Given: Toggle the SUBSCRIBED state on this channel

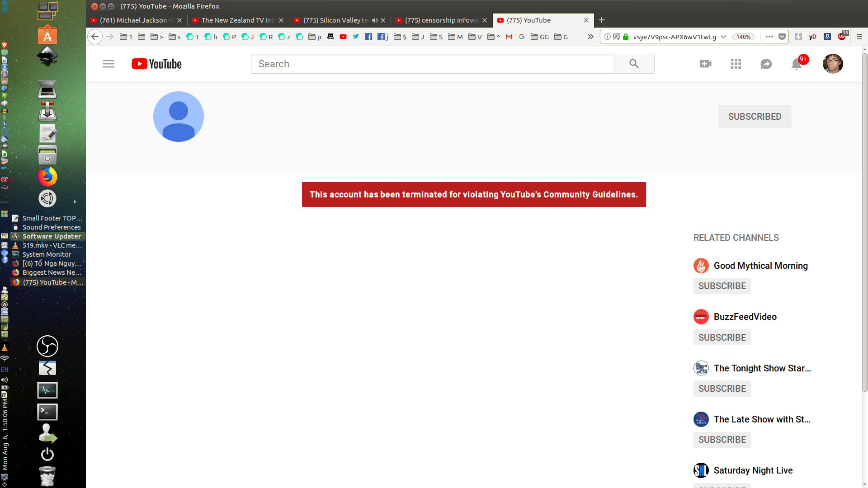Looking at the screenshot, I should (755, 116).
